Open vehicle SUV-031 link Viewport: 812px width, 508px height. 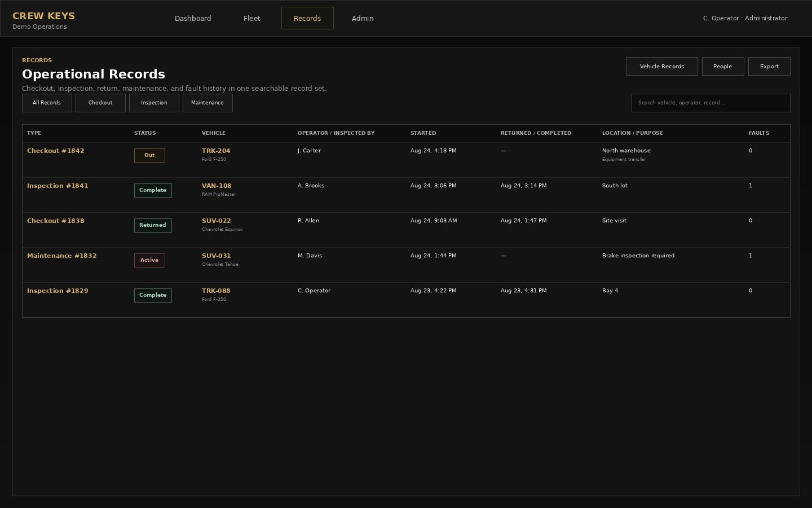click(217, 256)
